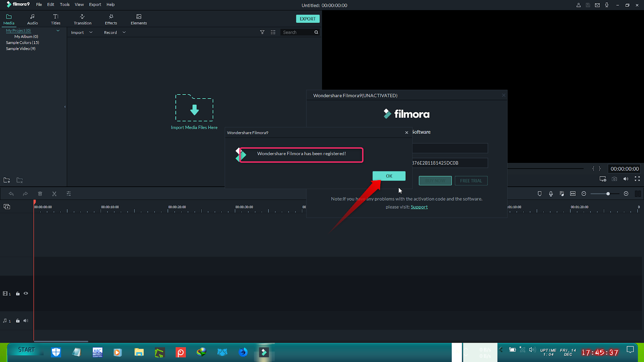The width and height of the screenshot is (644, 362).
Task: Lock video track 1
Action: click(x=18, y=294)
